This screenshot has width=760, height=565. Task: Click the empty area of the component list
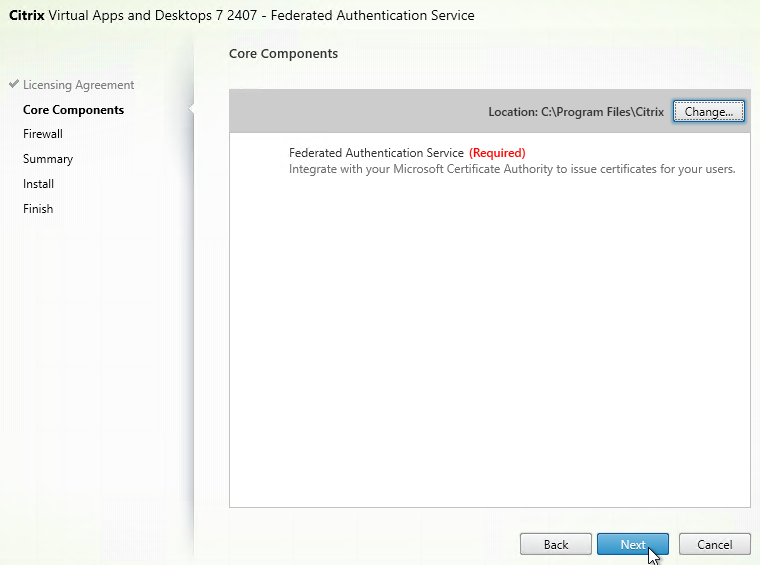489,340
